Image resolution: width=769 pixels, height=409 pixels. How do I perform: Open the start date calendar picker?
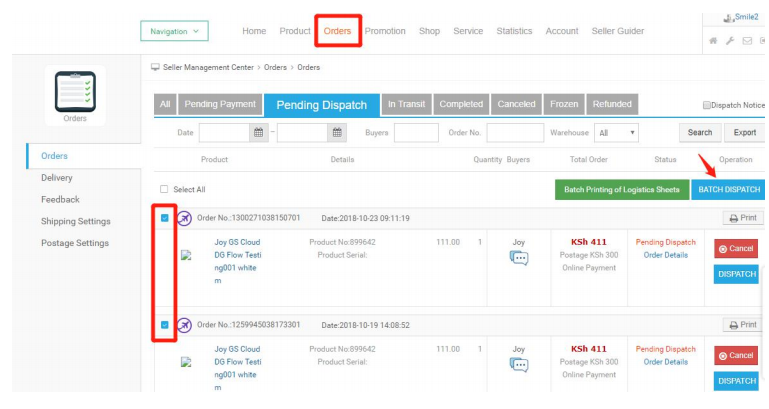pyautogui.click(x=259, y=132)
